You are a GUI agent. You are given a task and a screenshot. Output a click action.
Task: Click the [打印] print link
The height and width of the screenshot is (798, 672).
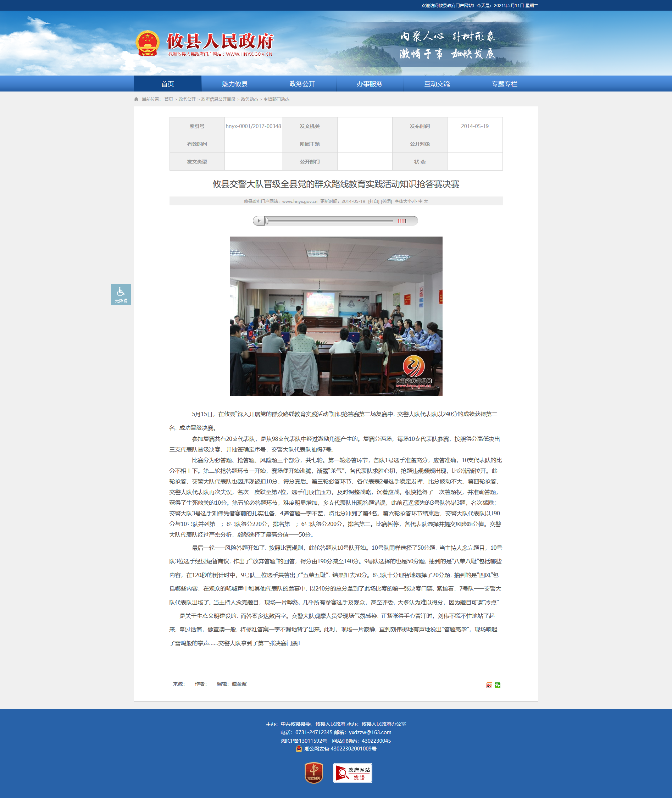(x=373, y=201)
